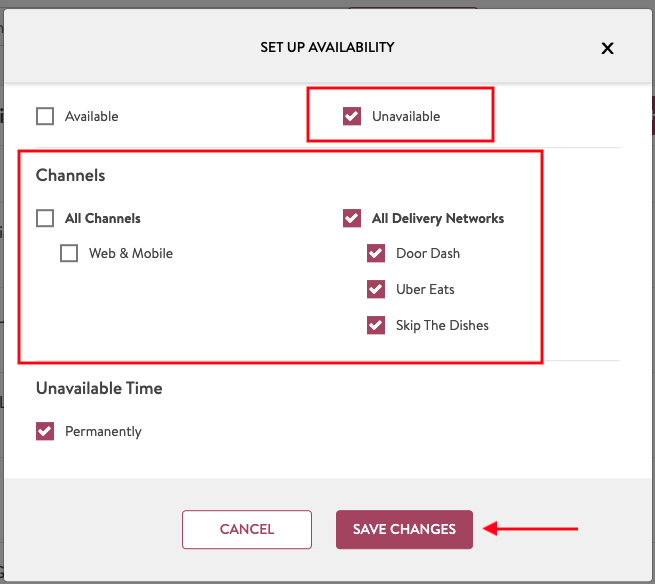This screenshot has width=655, height=584.
Task: Check the Available checkbox
Action: pyautogui.click(x=45, y=116)
